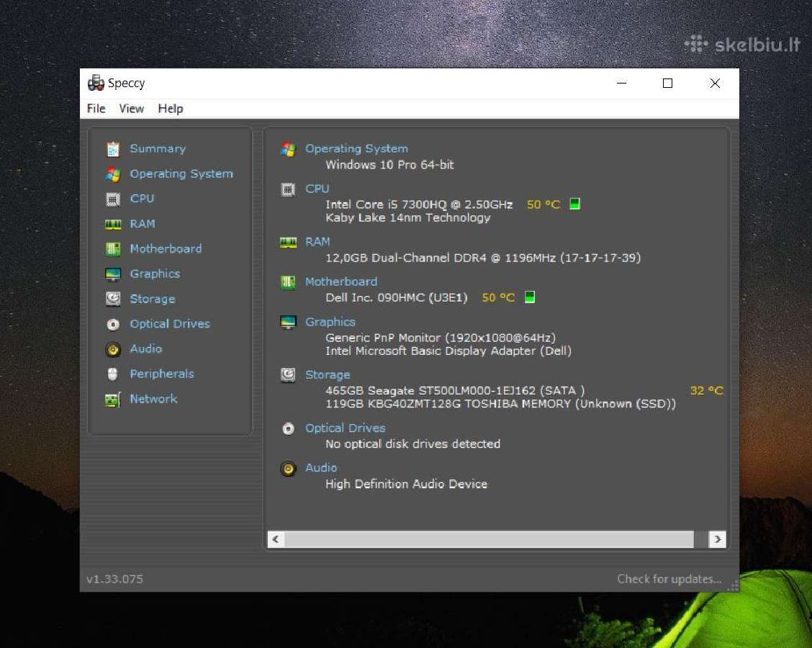The width and height of the screenshot is (812, 648).
Task: Open Network section in the sidebar
Action: pos(153,399)
